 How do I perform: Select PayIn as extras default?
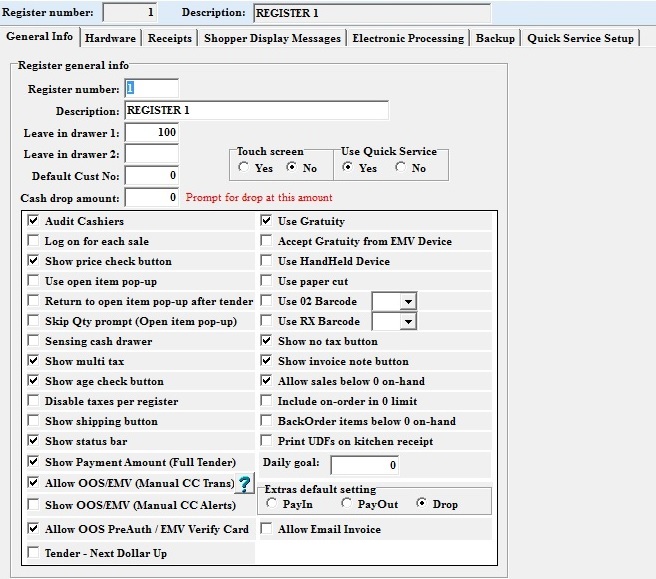(x=270, y=504)
